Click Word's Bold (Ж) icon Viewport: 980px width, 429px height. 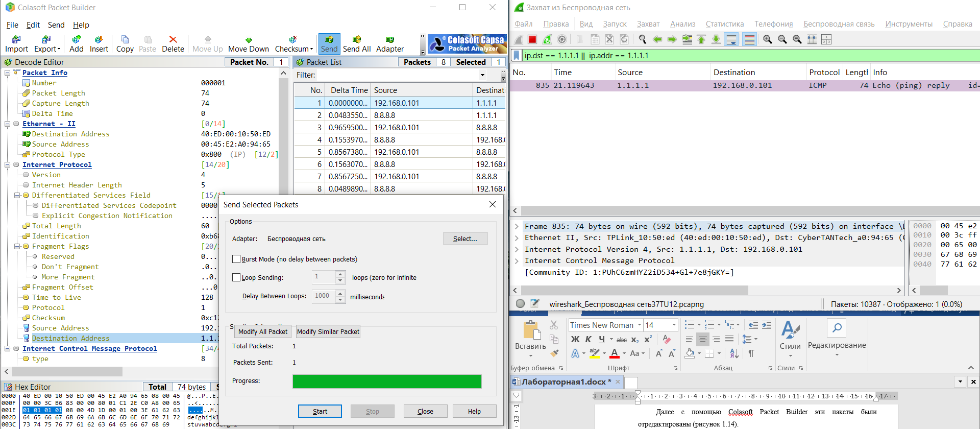tap(575, 339)
